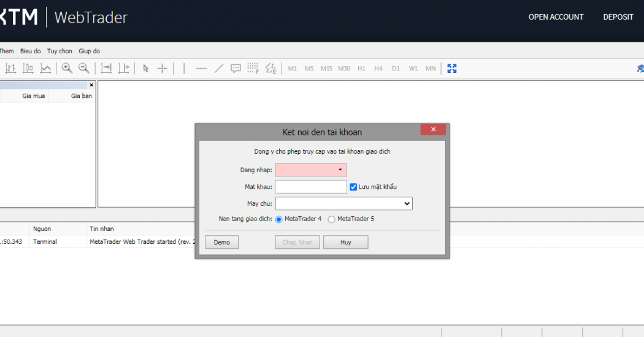Set M1 timeframe

(x=293, y=69)
